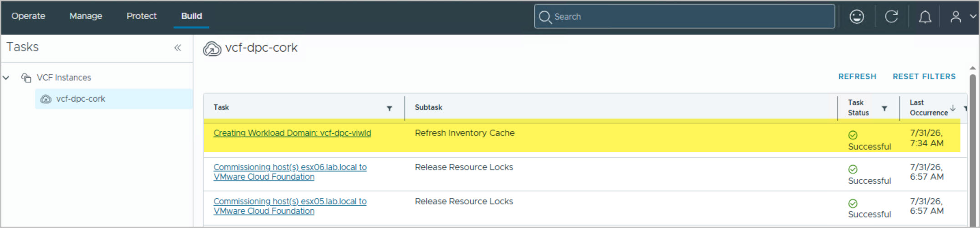
Task: Select vcf-dpc-cork in the tree
Action: [114, 99]
